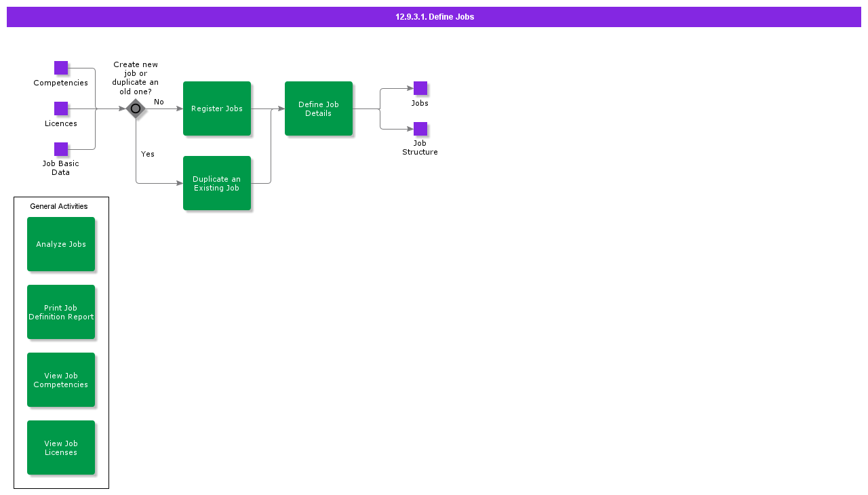
Task: Select the purple Job Structure output square
Action: [420, 129]
